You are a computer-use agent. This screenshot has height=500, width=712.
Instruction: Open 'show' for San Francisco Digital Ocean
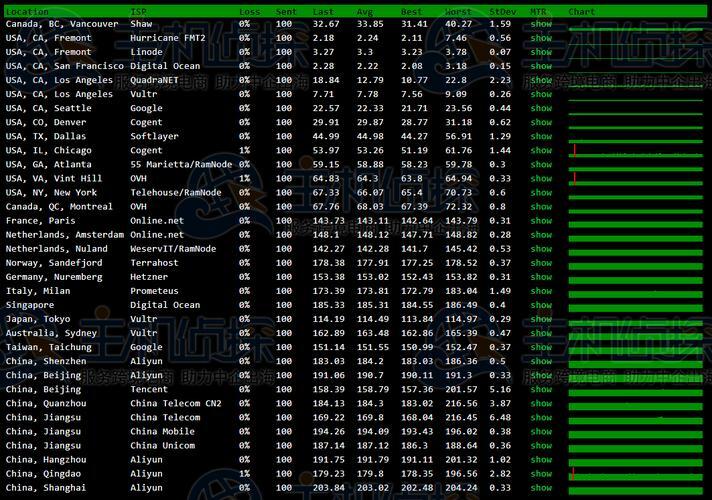541,66
